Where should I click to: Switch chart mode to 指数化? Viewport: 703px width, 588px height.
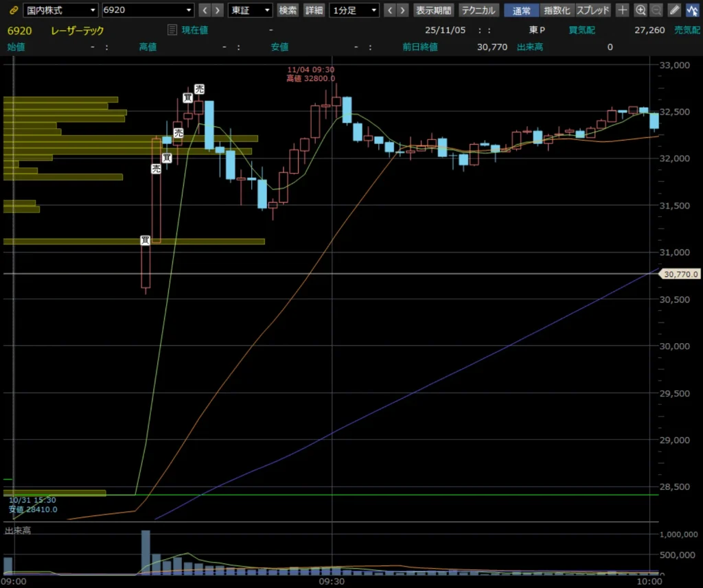tap(557, 10)
